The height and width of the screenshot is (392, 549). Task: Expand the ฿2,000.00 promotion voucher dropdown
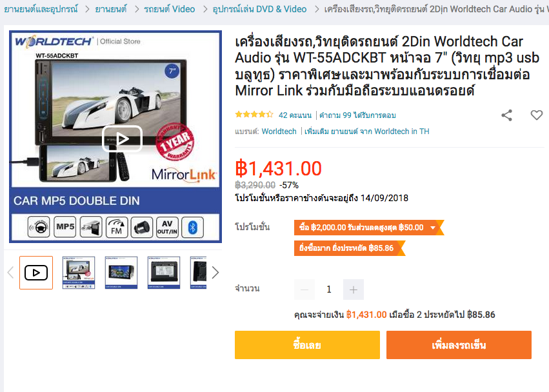[433, 228]
